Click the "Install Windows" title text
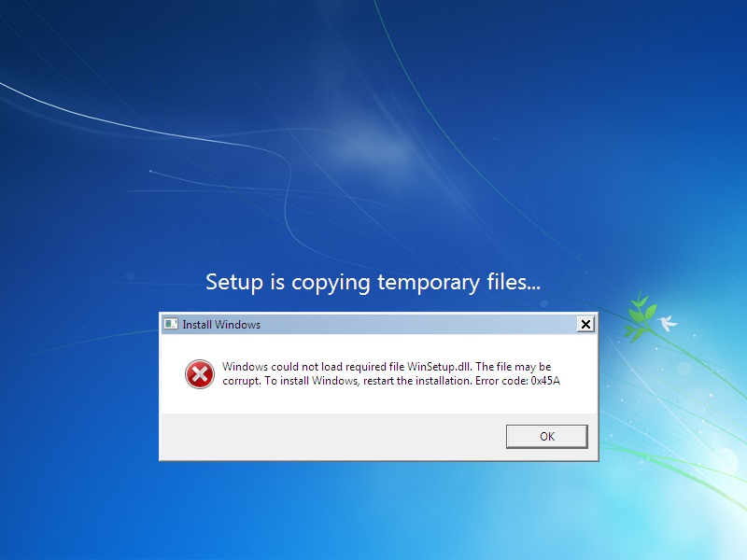The width and height of the screenshot is (747, 560). click(x=221, y=325)
